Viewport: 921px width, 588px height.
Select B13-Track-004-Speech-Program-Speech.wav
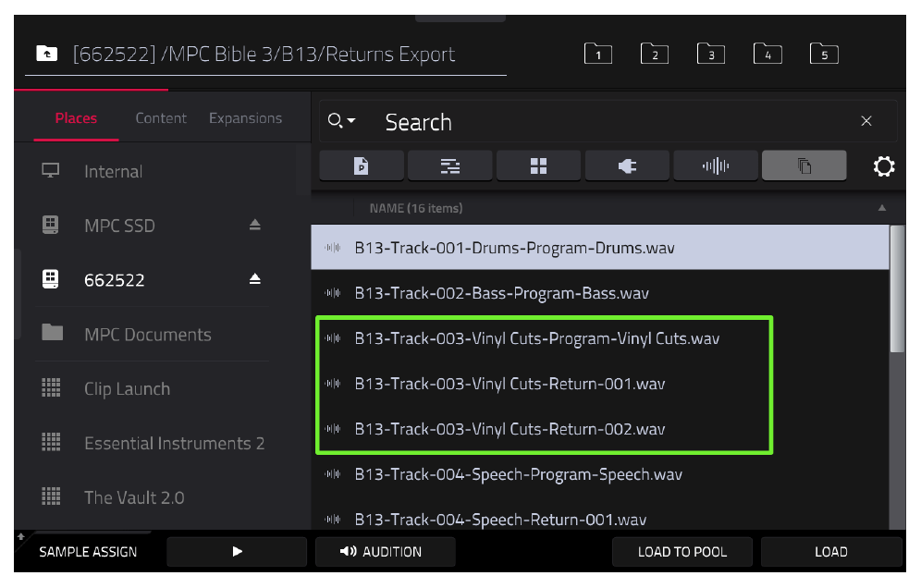[600, 474]
